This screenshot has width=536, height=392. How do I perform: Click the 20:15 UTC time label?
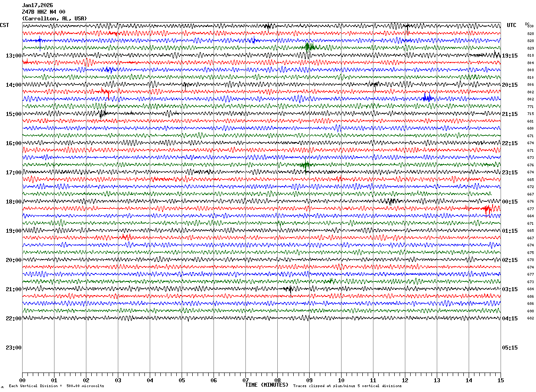[510, 85]
